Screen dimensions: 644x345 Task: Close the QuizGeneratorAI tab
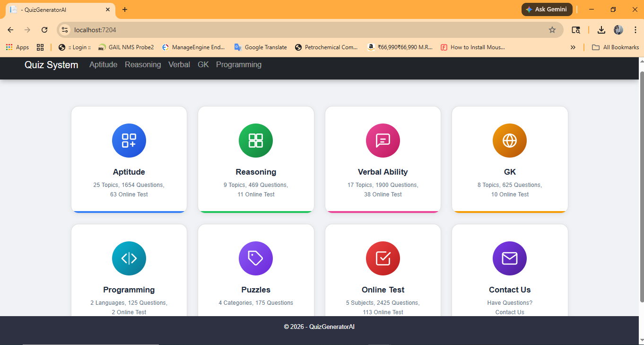pos(108,9)
